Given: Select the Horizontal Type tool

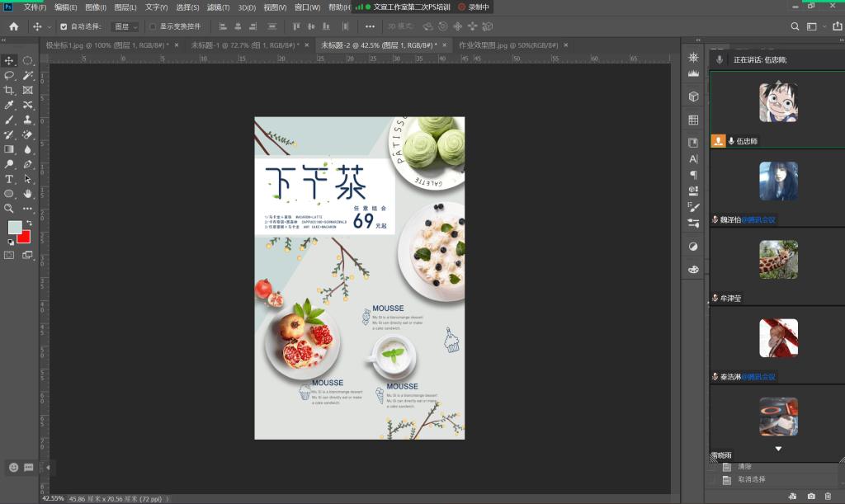Looking at the screenshot, I should tap(10, 179).
